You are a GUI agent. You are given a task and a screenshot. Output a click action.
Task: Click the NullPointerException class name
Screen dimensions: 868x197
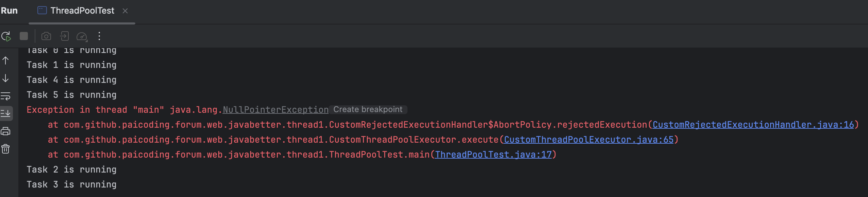click(276, 110)
